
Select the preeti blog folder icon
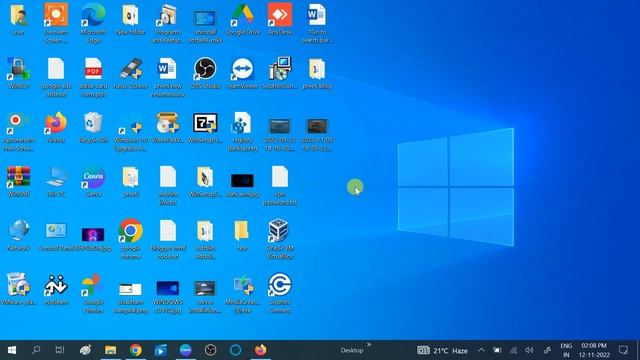coord(317,73)
